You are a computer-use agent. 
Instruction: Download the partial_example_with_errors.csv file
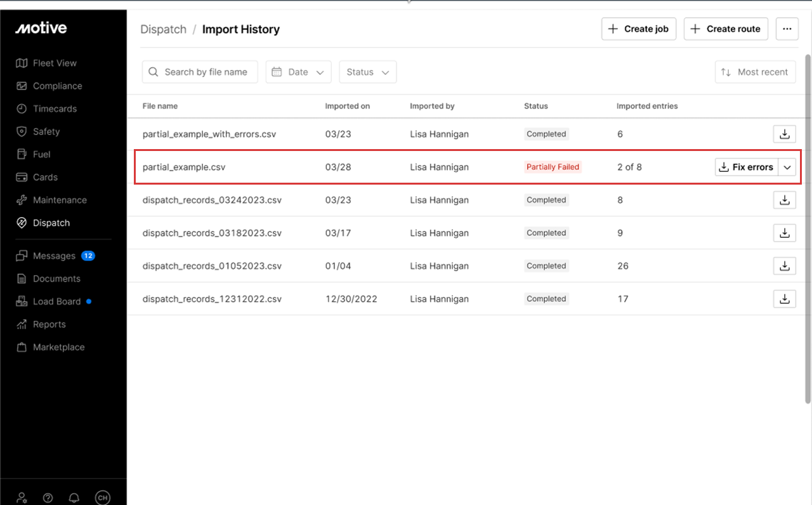784,134
